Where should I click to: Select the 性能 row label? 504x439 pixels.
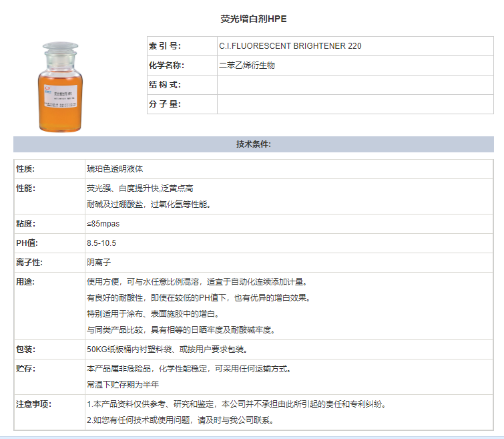25,188
